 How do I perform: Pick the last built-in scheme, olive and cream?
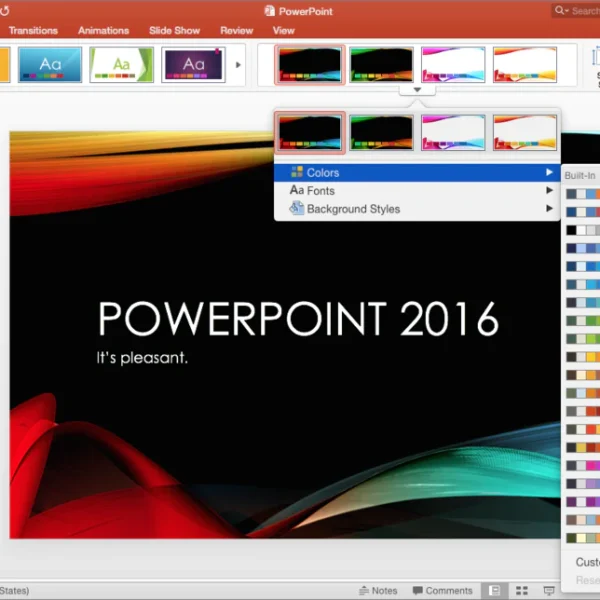point(583,538)
